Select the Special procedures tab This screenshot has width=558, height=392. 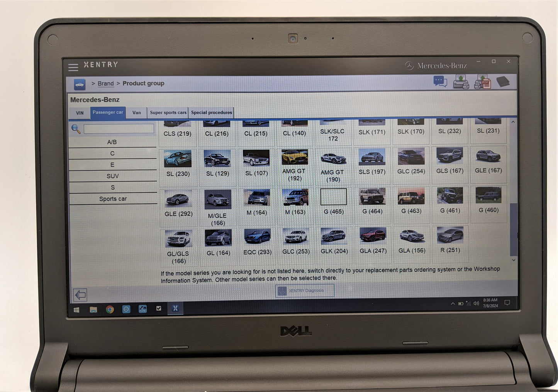coord(211,113)
